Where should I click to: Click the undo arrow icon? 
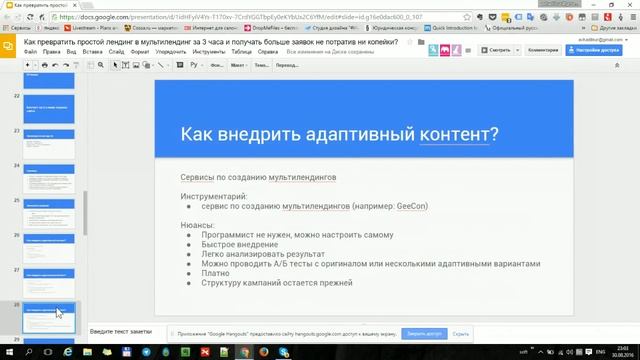coord(55,65)
